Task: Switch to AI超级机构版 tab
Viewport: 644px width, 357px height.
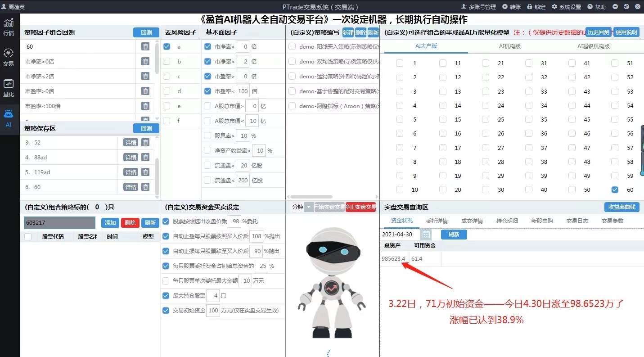Action: click(x=594, y=46)
